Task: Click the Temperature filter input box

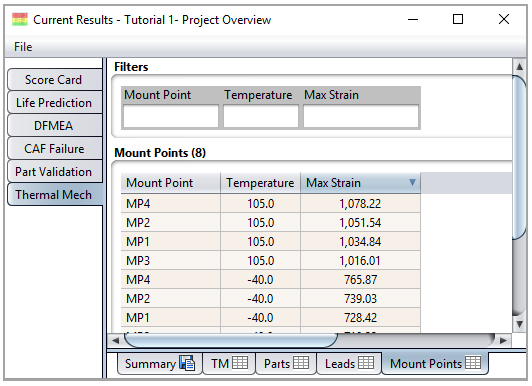Action: click(x=261, y=116)
